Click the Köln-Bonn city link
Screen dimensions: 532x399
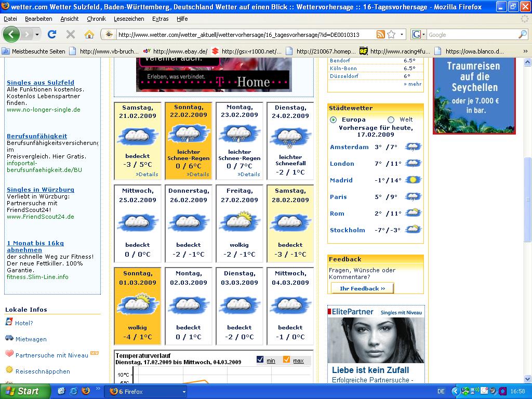343,68
